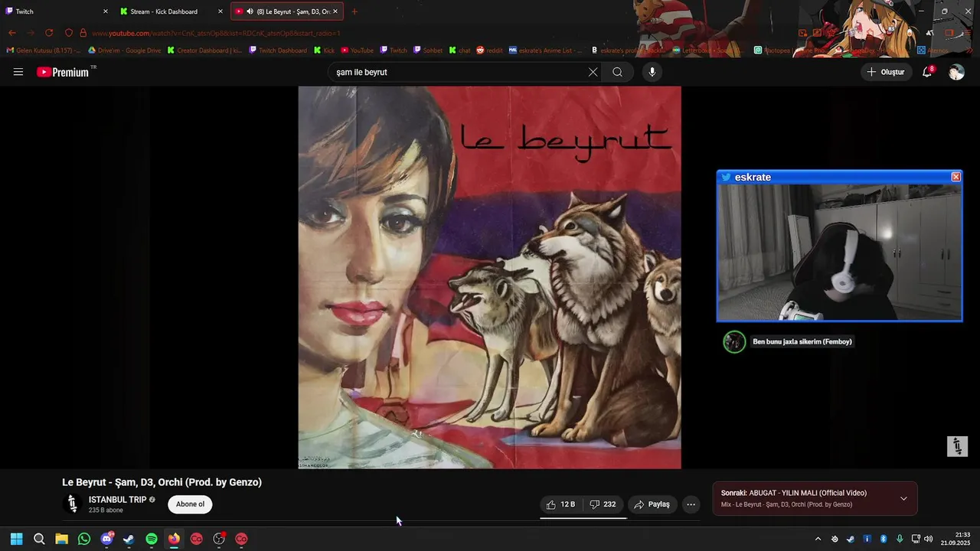Open the volume speaker tray icon
980x551 pixels.
coord(929,539)
